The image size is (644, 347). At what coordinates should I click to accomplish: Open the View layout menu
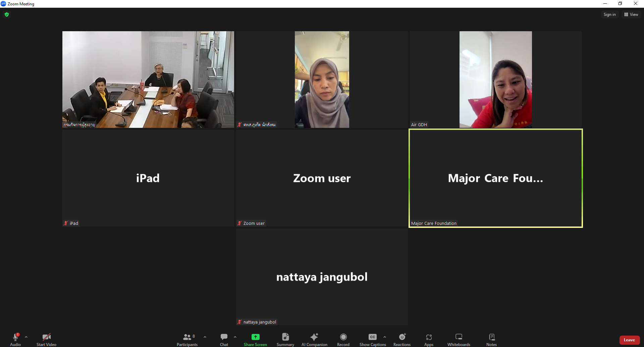[x=631, y=14]
